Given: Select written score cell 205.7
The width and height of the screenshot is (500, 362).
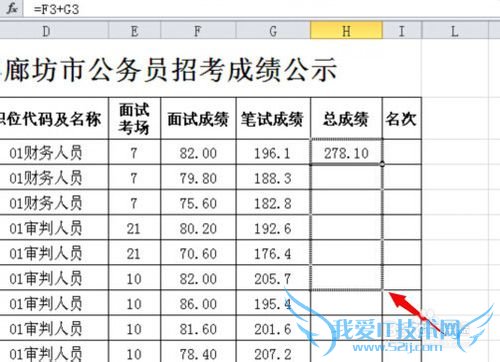Looking at the screenshot, I should coord(273,278).
